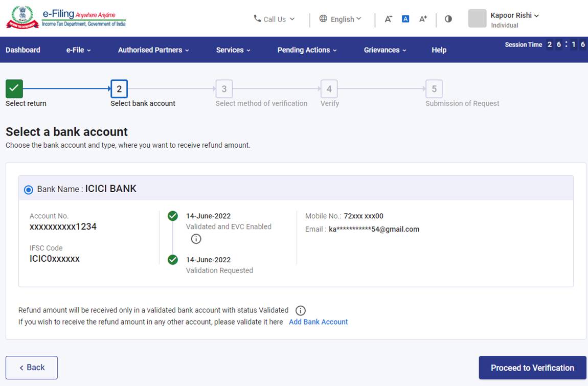Viewport: 588px width, 386px height.
Task: Select the default text size icon
Action: 405,18
